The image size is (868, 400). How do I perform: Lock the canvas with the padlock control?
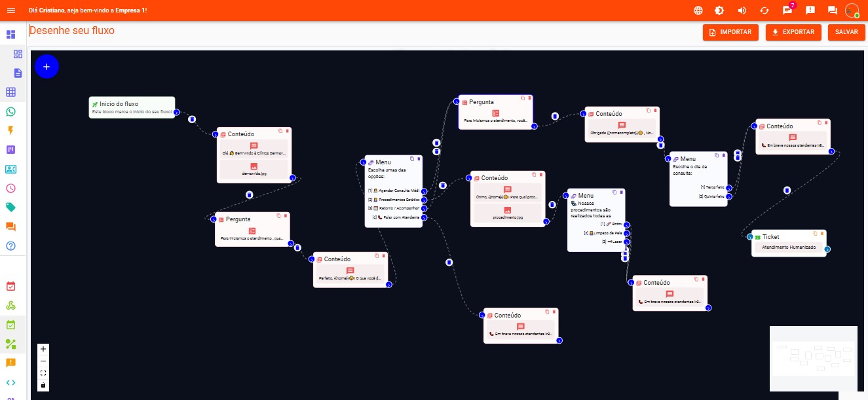43,385
